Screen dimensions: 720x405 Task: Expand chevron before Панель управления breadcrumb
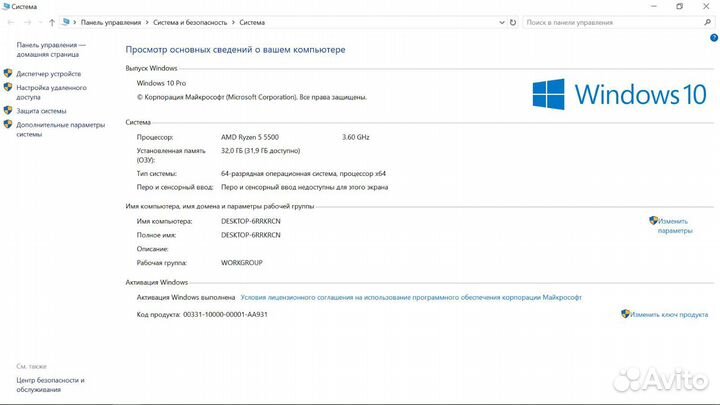pyautogui.click(x=75, y=22)
